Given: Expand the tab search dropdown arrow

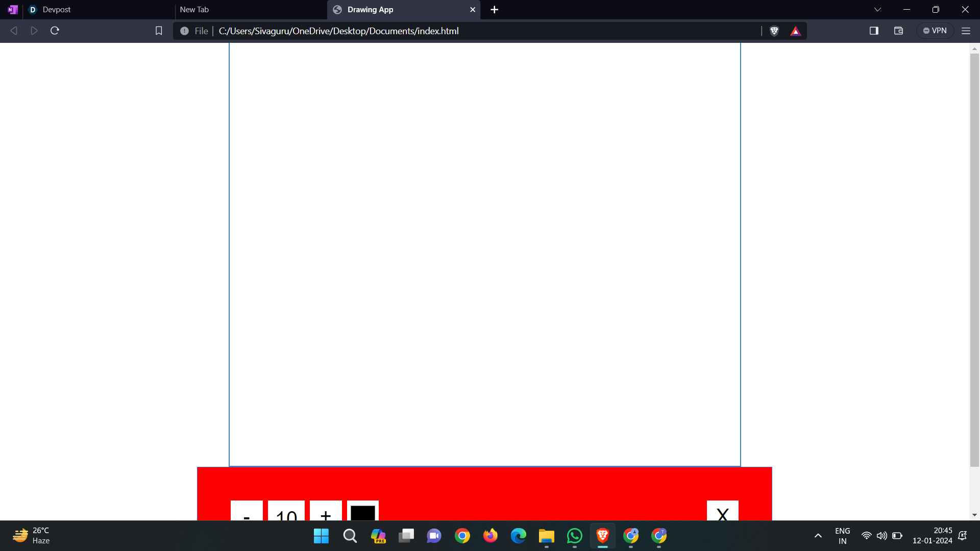Looking at the screenshot, I should point(877,10).
